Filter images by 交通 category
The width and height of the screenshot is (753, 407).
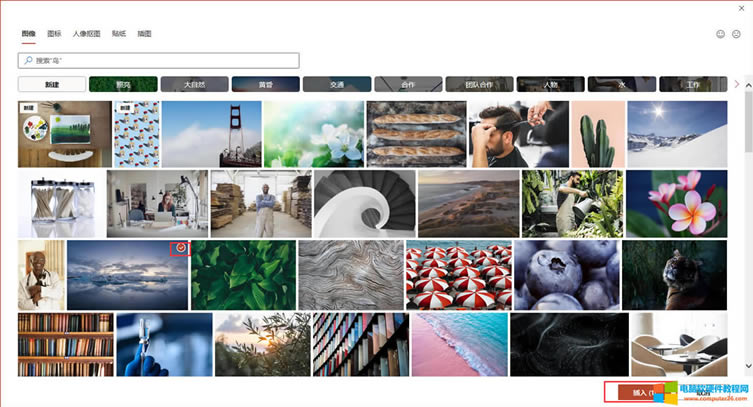tap(337, 84)
